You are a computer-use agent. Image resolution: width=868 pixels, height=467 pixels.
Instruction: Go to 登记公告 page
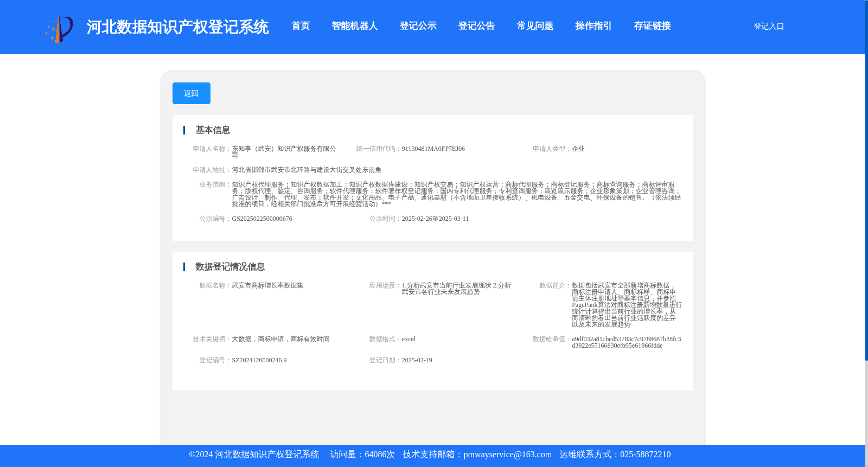(476, 26)
